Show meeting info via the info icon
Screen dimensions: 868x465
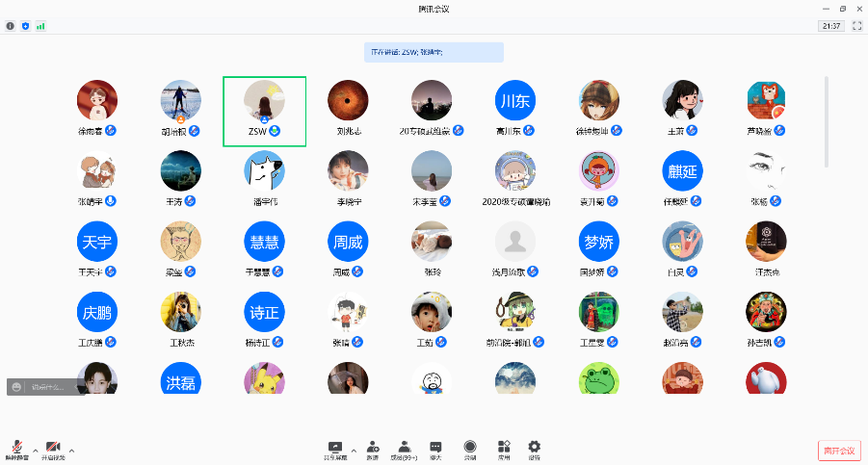pos(11,26)
